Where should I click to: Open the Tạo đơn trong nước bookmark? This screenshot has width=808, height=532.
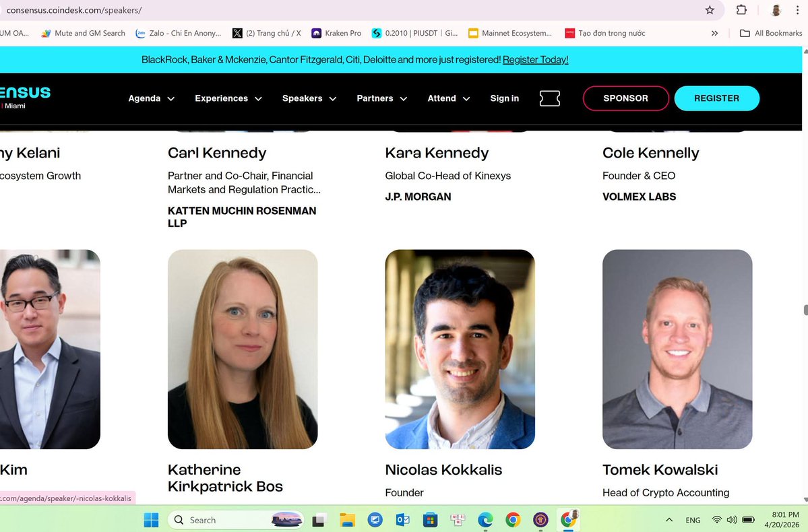[x=605, y=33]
